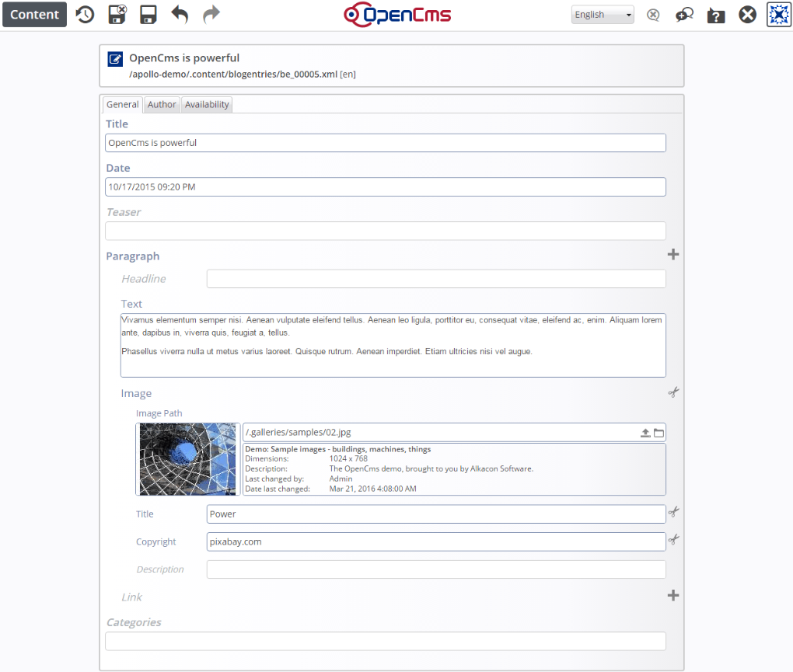Open the Availability tab
793x672 pixels.
click(x=206, y=104)
